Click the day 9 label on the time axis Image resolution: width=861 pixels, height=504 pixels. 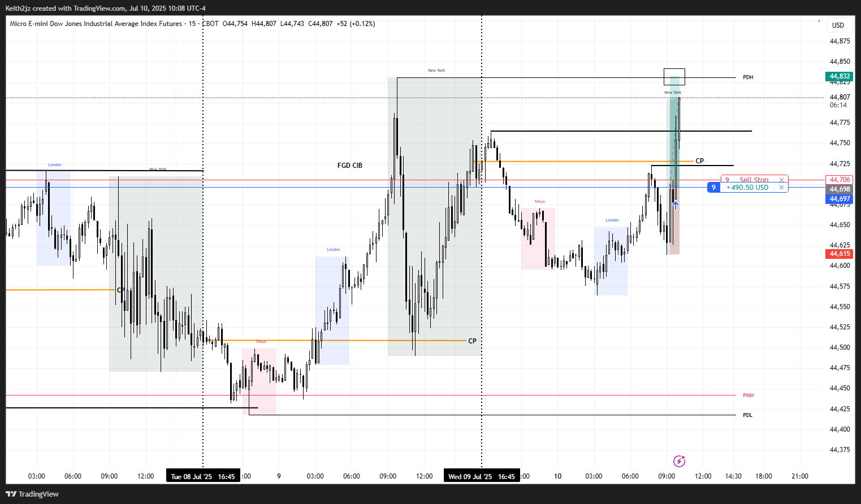pyautogui.click(x=279, y=476)
